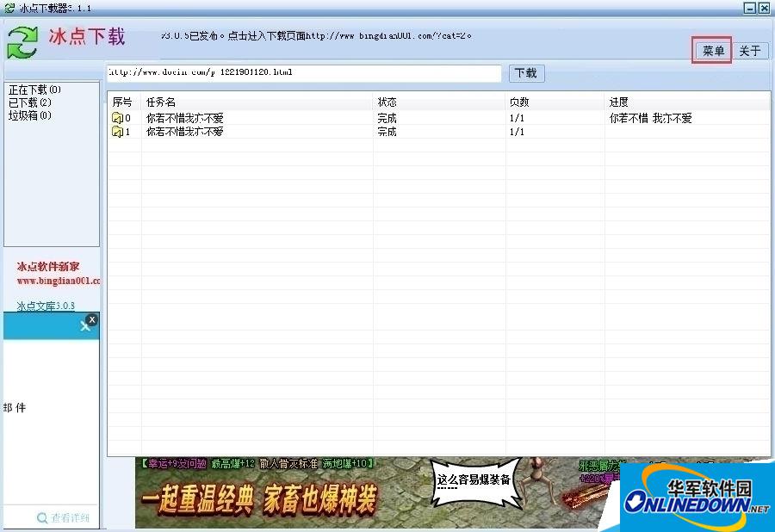Open the 关于 about menu
This screenshot has width=775, height=532.
coord(750,51)
